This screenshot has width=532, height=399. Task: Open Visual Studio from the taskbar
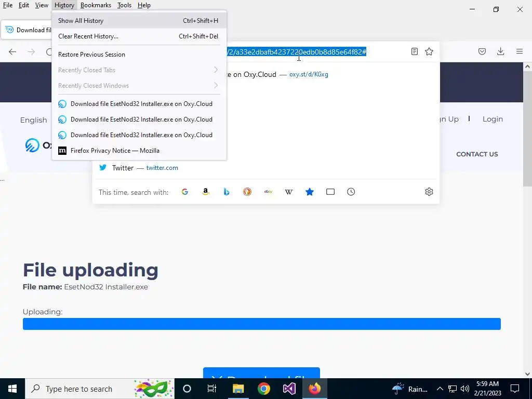289,389
